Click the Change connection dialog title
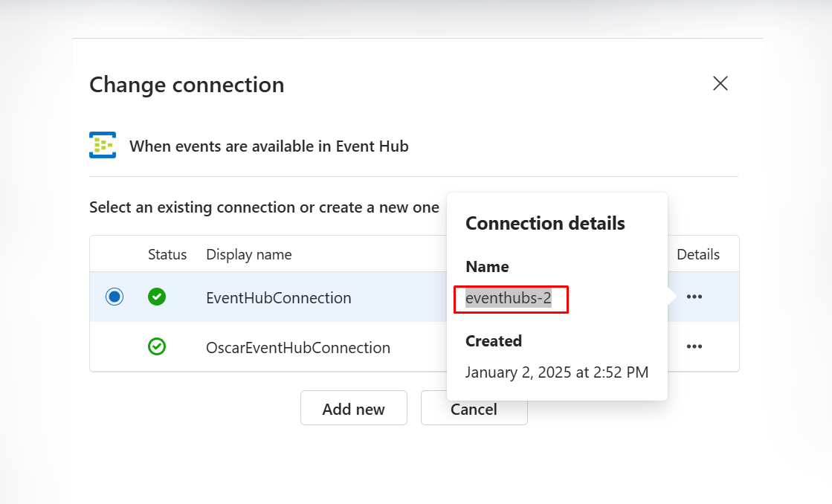This screenshot has width=832, height=504. click(x=187, y=85)
